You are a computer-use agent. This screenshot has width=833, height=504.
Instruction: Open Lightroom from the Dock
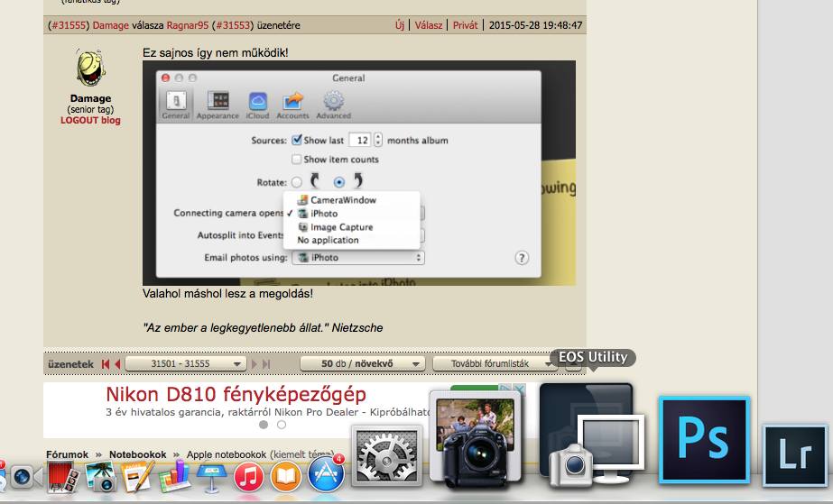tap(795, 455)
